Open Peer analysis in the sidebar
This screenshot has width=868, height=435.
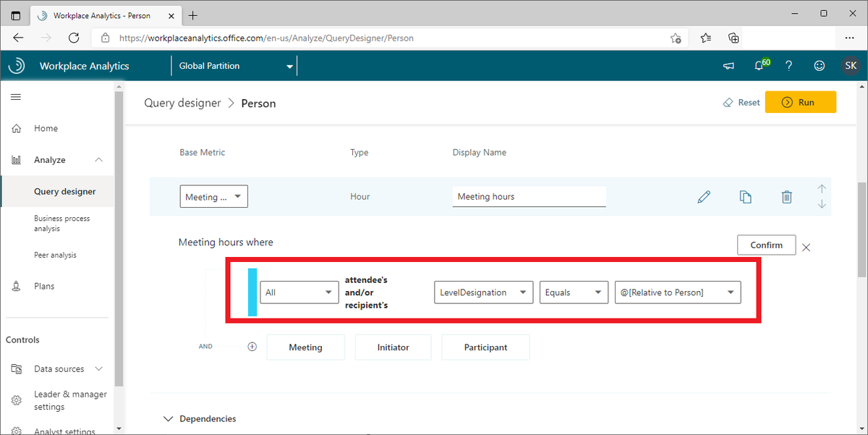pyautogui.click(x=55, y=255)
